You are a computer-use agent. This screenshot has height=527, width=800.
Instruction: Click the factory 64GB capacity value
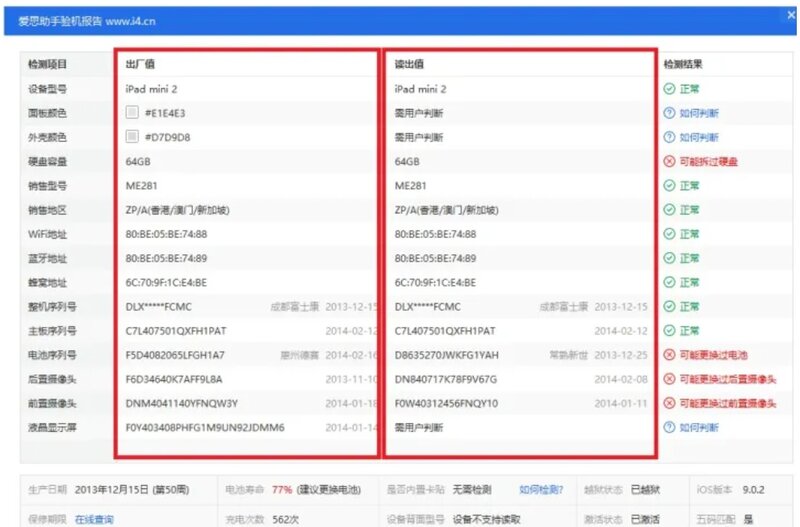point(138,162)
